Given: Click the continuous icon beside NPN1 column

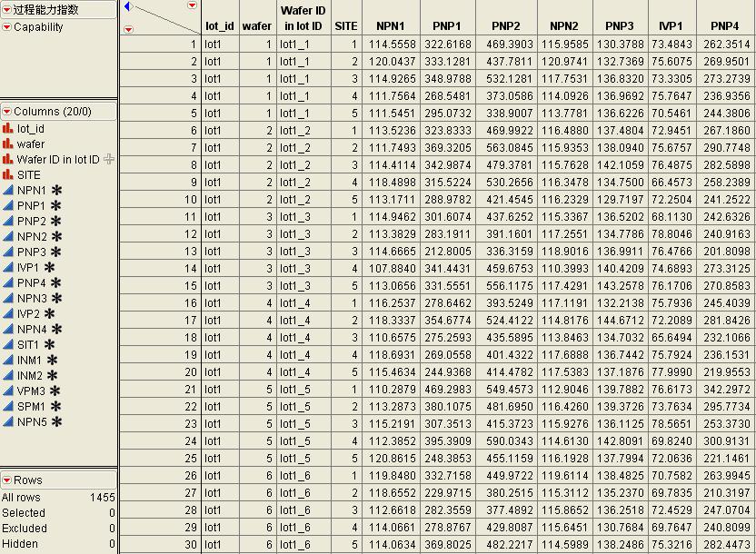Looking at the screenshot, I should [x=7, y=191].
